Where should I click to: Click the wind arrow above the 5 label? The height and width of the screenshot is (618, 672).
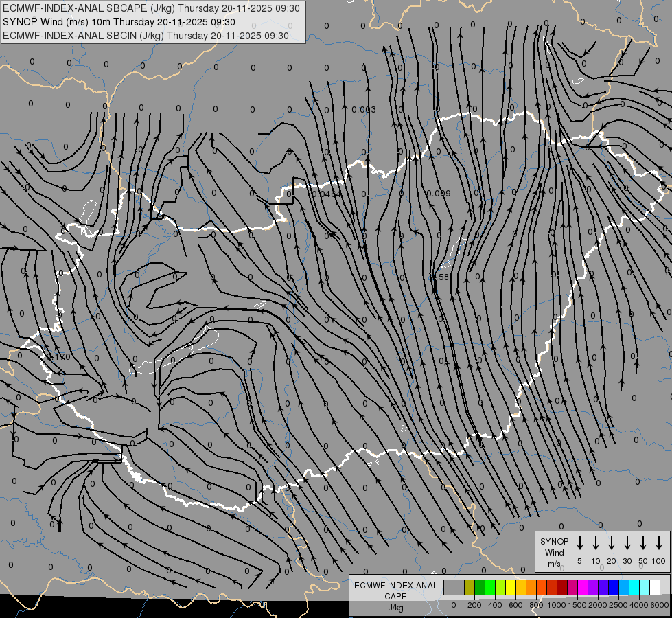click(x=579, y=543)
